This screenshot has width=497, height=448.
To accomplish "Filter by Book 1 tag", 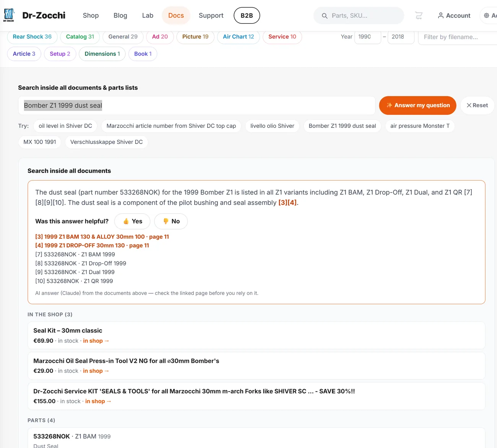I will (143, 54).
